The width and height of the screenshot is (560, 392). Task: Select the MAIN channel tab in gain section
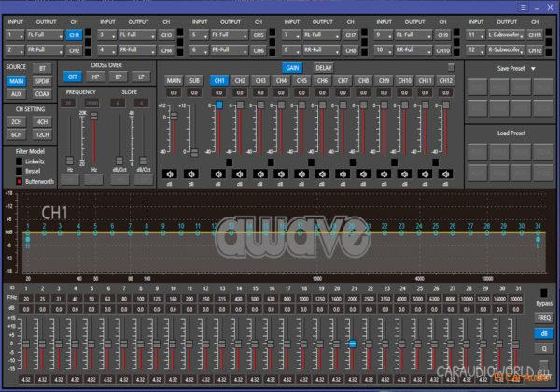[x=174, y=80]
